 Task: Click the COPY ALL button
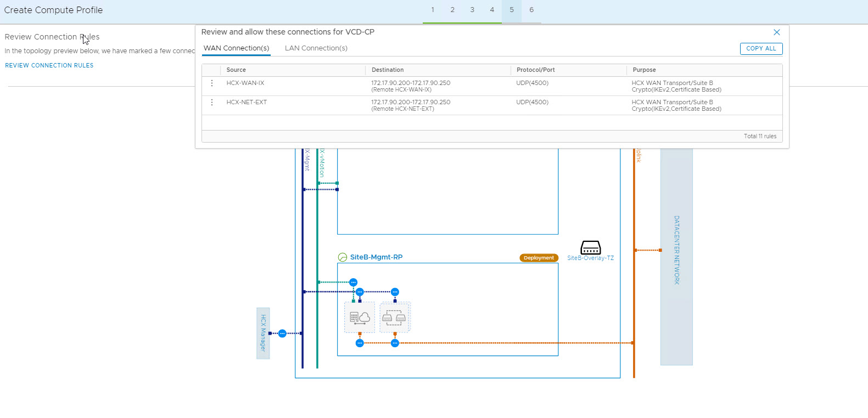click(760, 49)
